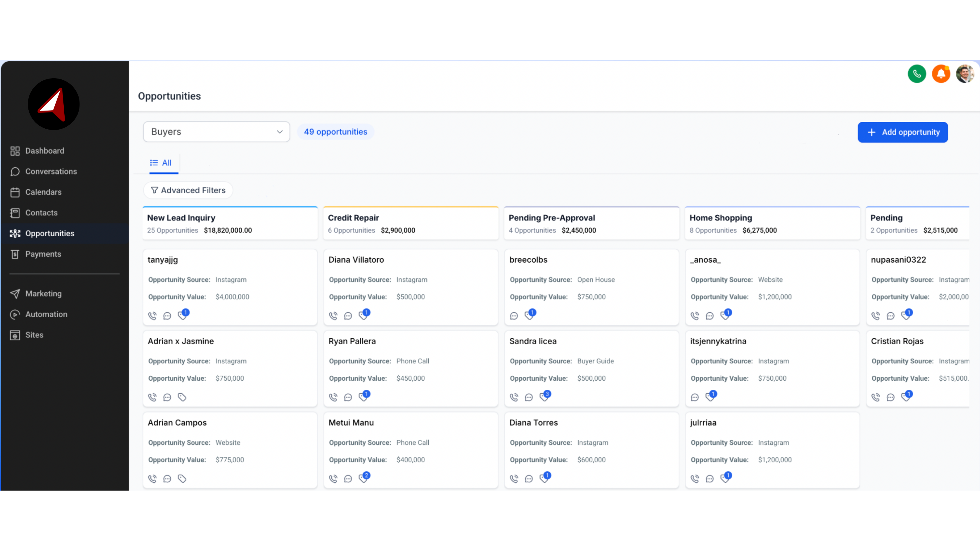The width and height of the screenshot is (980, 551).
Task: Go to Conversations in the sidebar
Action: coord(51,172)
